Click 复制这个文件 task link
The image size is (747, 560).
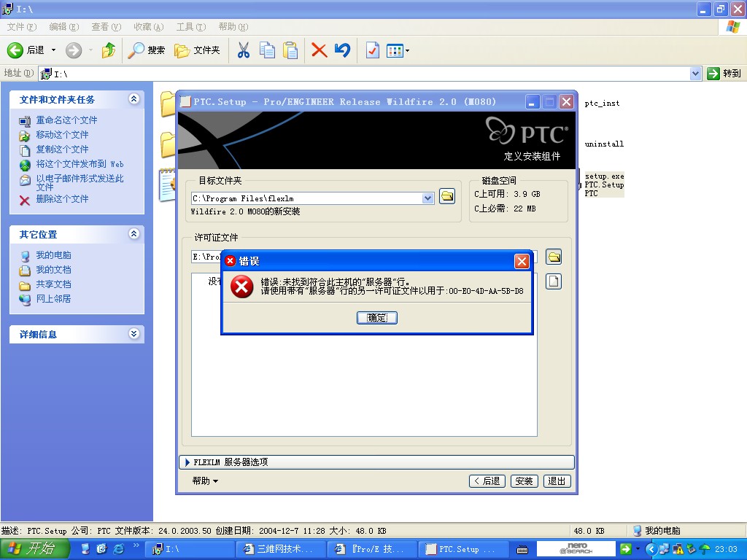(62, 149)
